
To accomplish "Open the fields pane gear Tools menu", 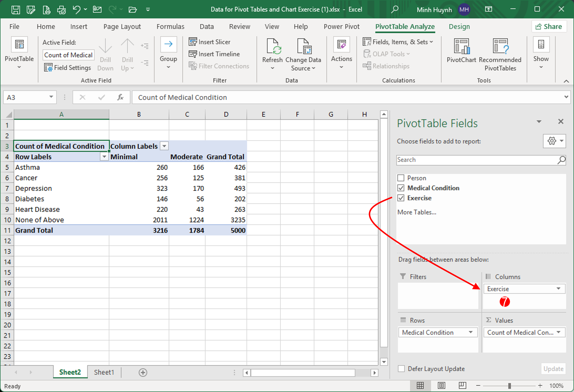I will (x=555, y=141).
